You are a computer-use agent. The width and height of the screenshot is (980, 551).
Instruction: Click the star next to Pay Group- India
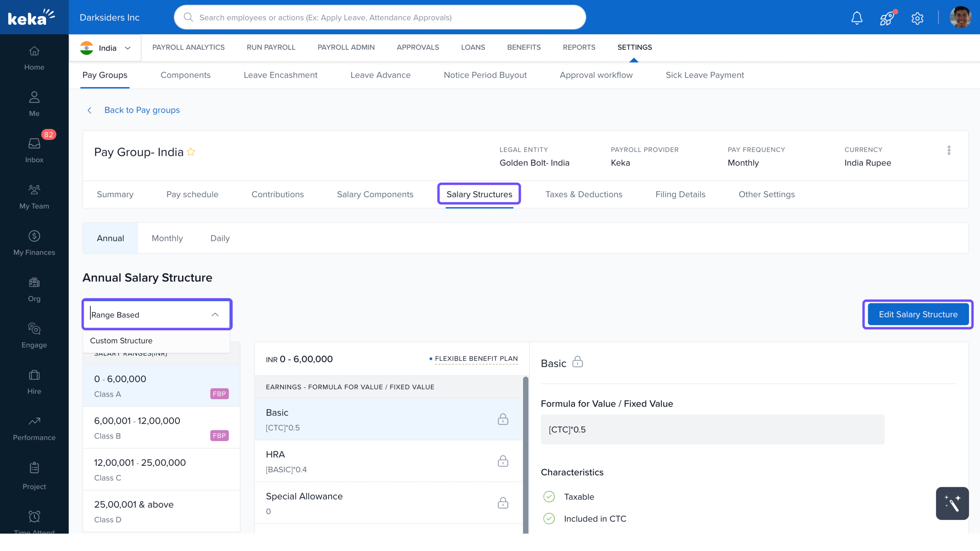[191, 152]
